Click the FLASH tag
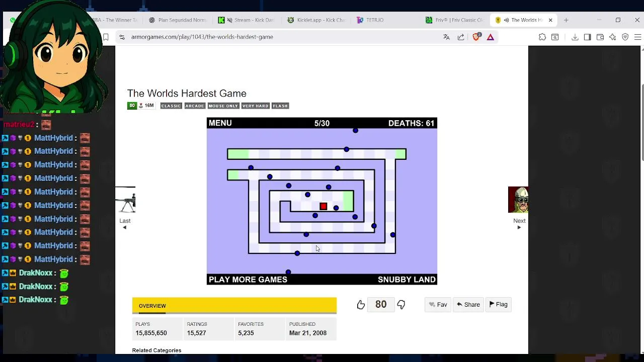 point(280,106)
